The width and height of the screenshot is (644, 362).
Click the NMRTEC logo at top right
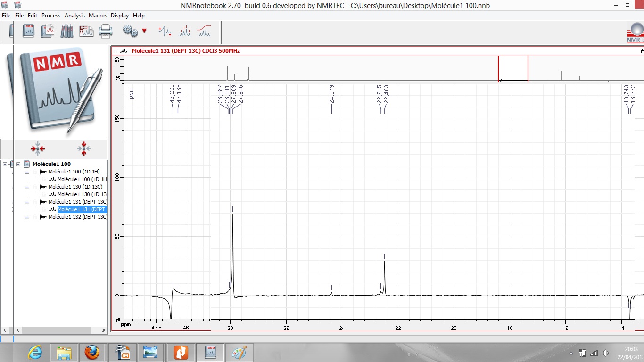pyautogui.click(x=635, y=33)
